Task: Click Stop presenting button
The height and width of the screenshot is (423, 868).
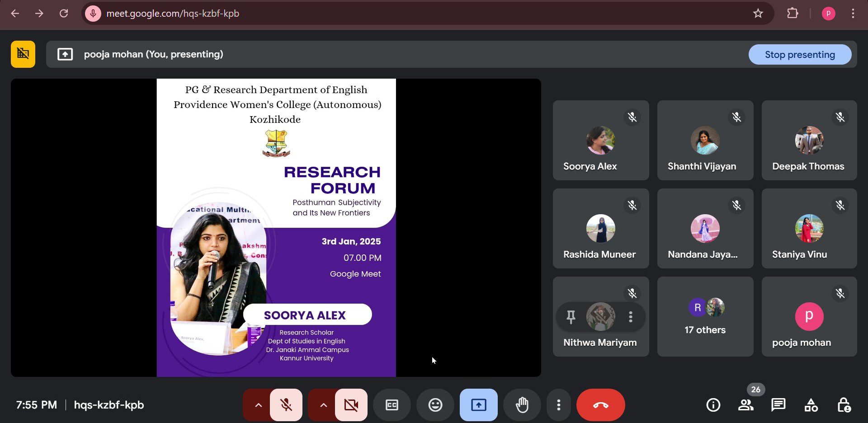Action: (x=799, y=55)
